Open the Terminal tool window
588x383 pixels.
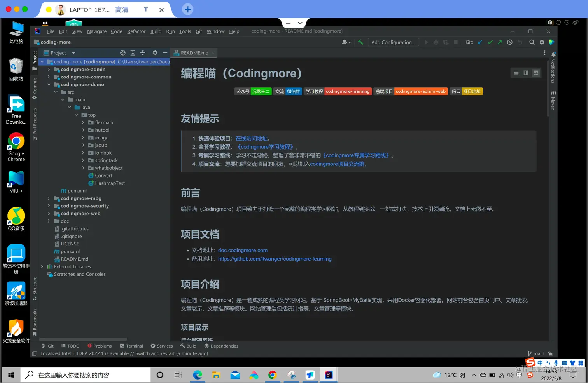(x=131, y=346)
